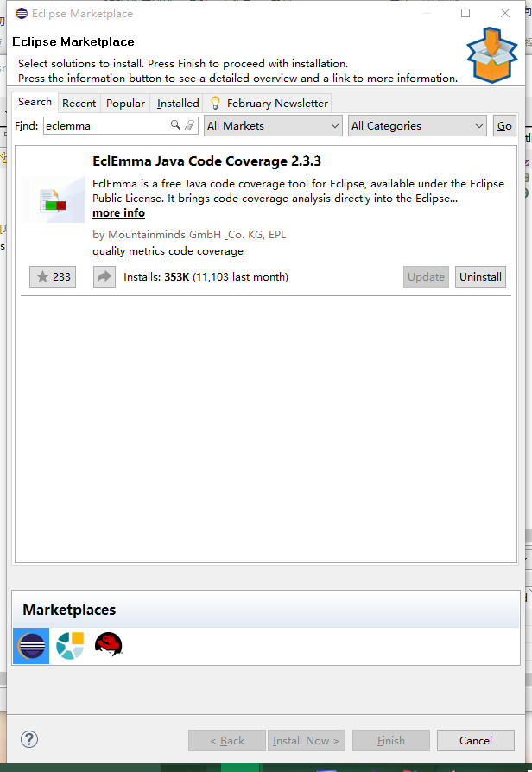Switch to the Installed tab
532x772 pixels.
click(x=178, y=104)
